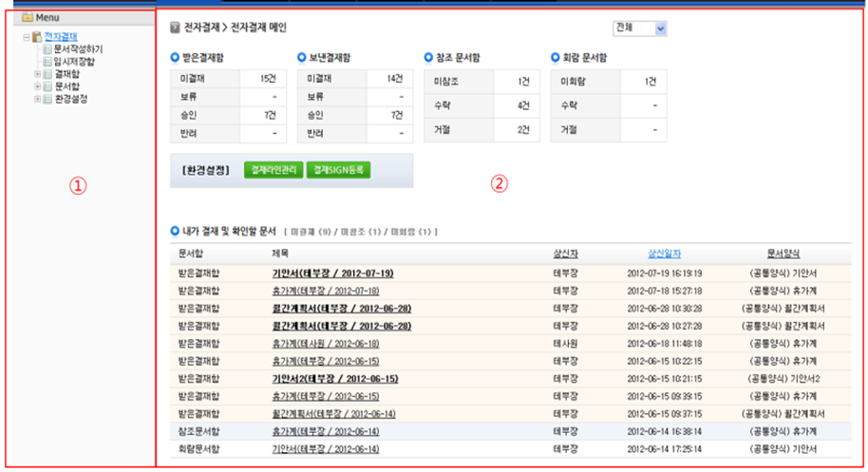This screenshot has width=868, height=472.
Task: Click the 미참조 (1) summary text
Action: tap(361, 232)
